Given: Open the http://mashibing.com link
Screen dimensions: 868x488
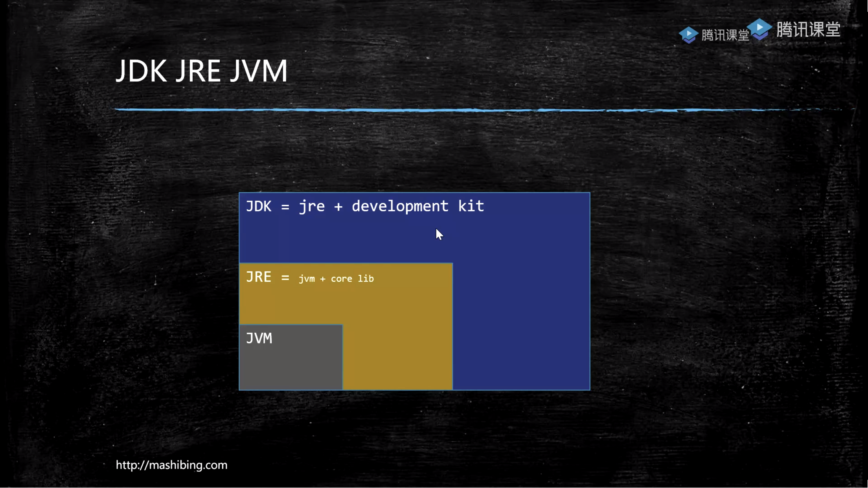Looking at the screenshot, I should click(x=171, y=465).
